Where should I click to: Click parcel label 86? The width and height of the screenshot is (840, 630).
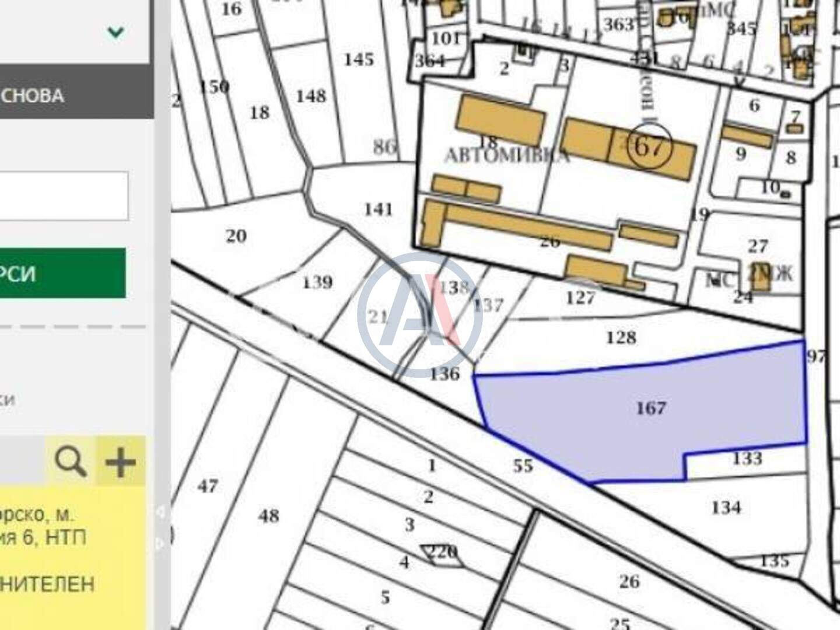coord(384,146)
